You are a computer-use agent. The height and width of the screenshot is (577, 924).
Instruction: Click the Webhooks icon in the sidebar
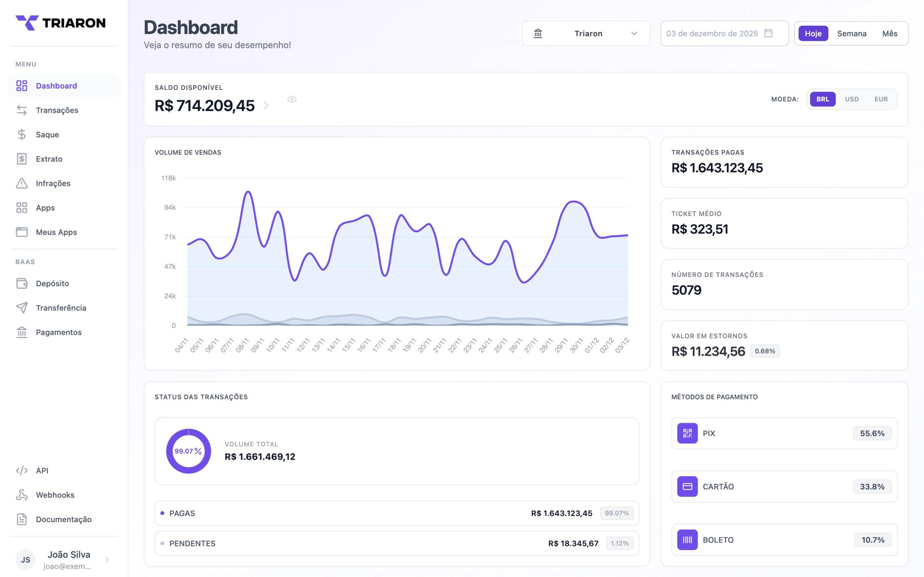coord(22,495)
